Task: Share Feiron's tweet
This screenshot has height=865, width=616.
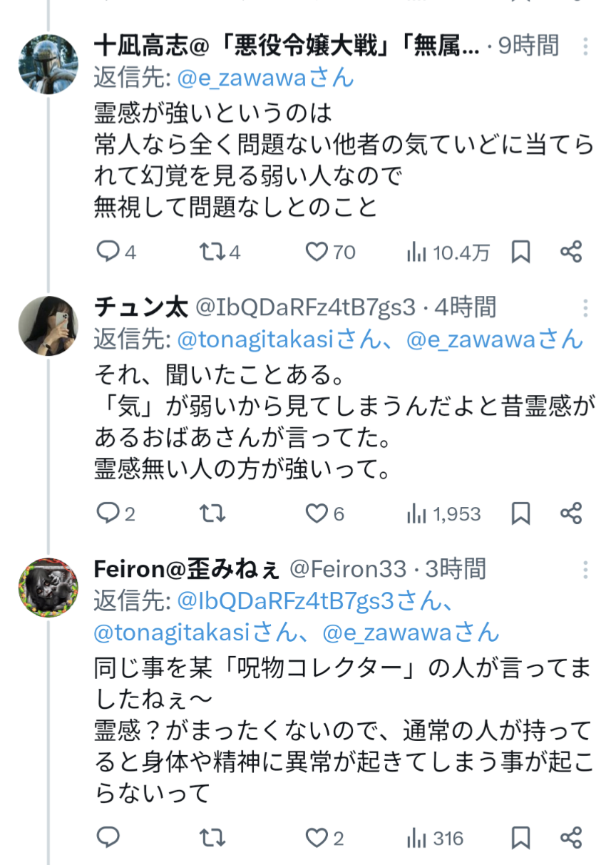Action: pos(571,837)
